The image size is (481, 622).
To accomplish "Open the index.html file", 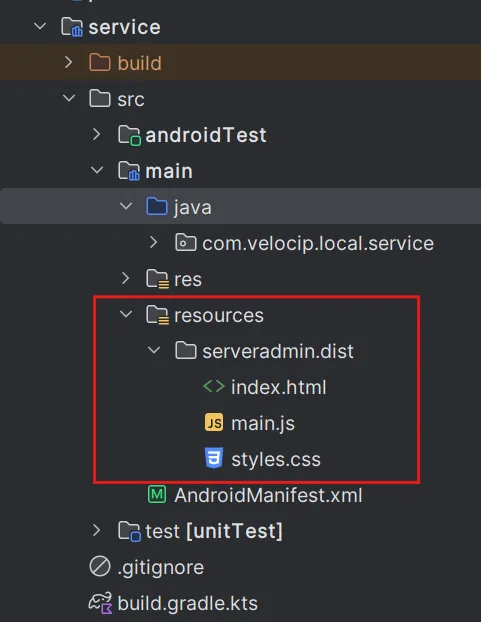I will (x=279, y=387).
